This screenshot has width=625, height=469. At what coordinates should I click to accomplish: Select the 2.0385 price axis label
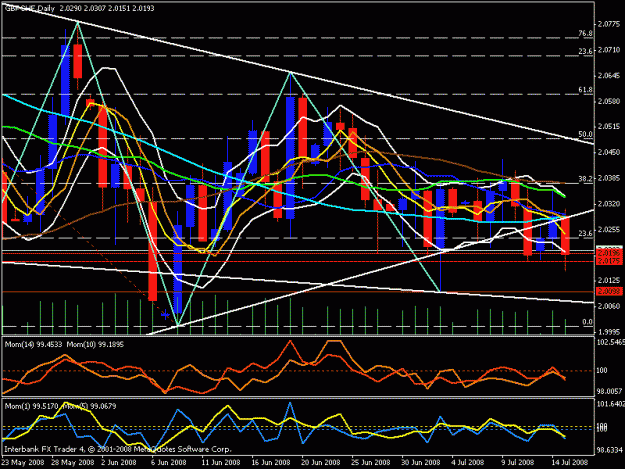point(609,178)
